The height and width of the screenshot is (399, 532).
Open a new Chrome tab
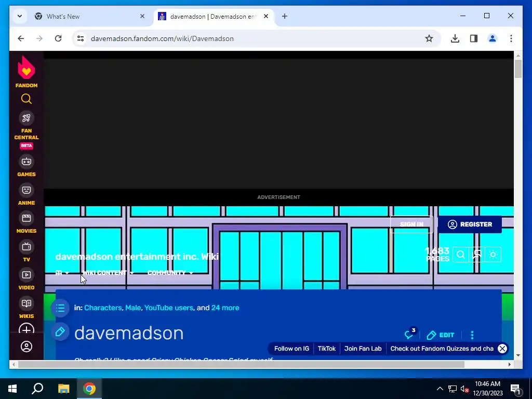(285, 16)
